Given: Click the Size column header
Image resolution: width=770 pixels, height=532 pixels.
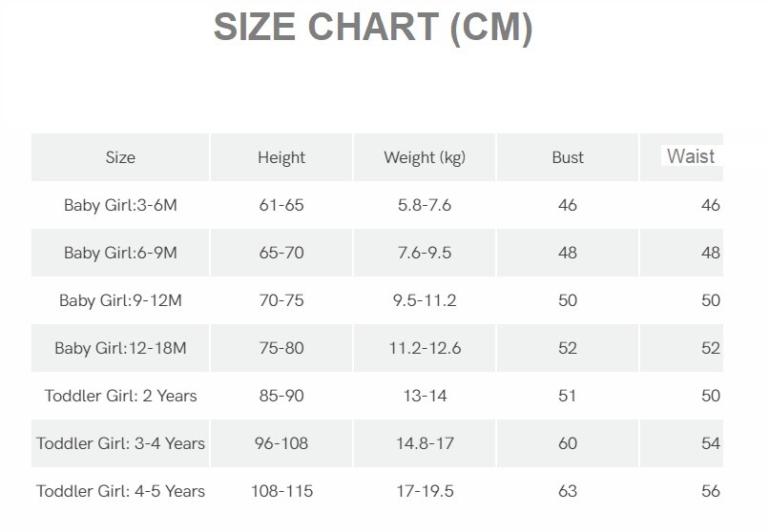Looking at the screenshot, I should [x=120, y=157].
